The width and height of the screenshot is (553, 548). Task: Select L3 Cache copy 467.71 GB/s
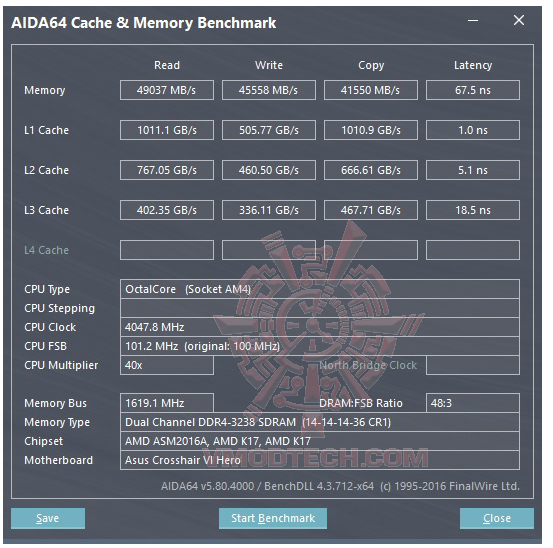371,210
